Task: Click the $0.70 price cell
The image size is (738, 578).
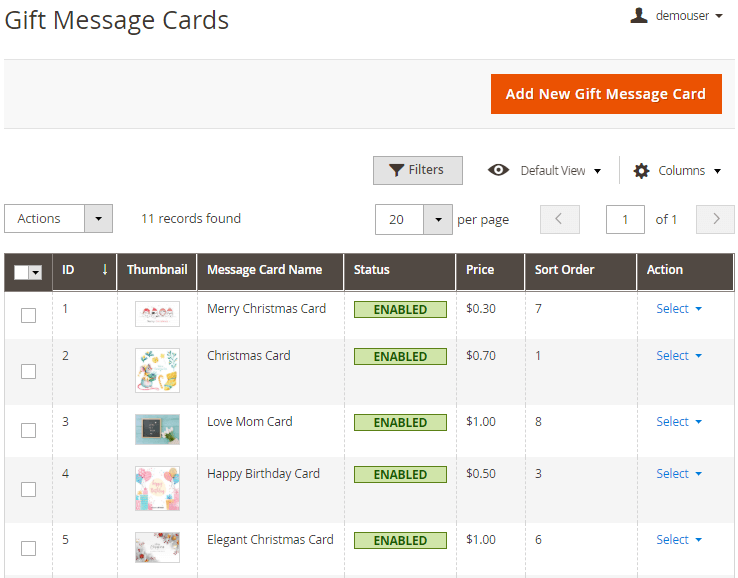Action: [x=481, y=356]
